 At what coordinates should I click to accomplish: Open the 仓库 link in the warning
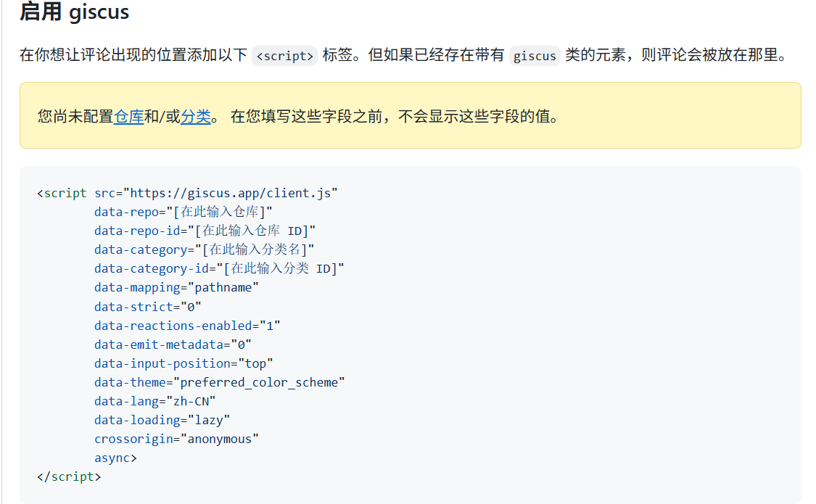128,116
